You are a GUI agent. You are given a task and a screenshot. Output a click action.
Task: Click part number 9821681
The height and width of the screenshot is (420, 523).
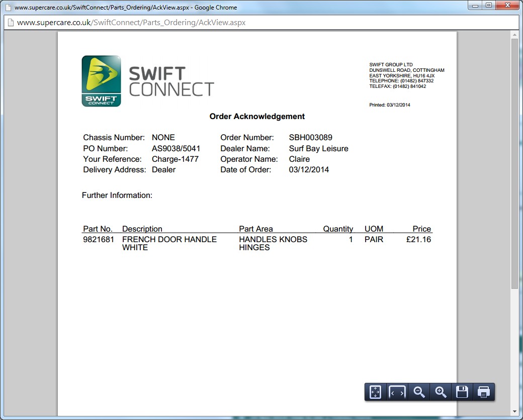click(99, 239)
